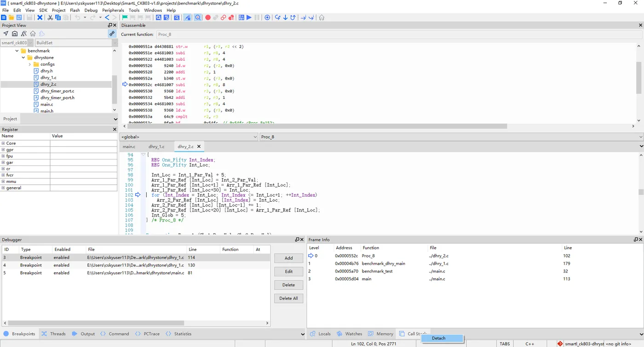The width and height of the screenshot is (644, 347).
Task: Click the Debugger list horizontal scrollbar
Action: 96,323
